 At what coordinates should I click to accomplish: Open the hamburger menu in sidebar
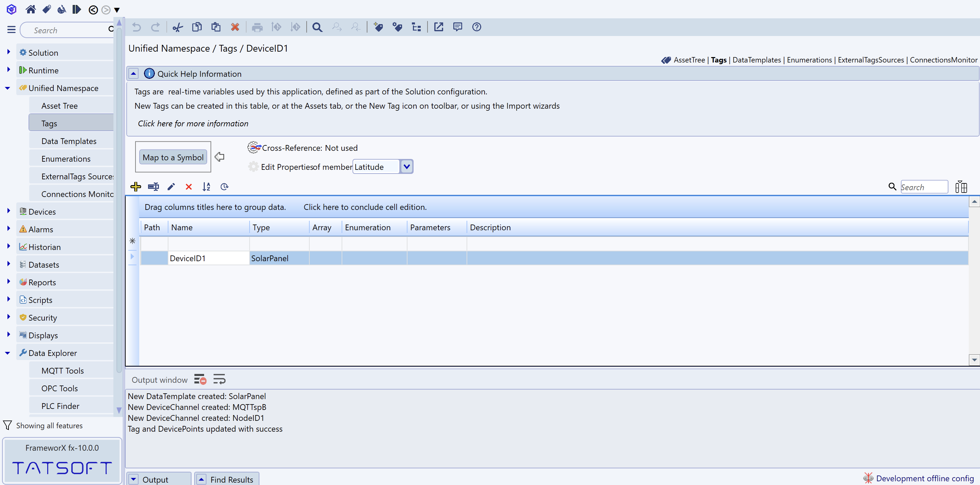click(12, 30)
